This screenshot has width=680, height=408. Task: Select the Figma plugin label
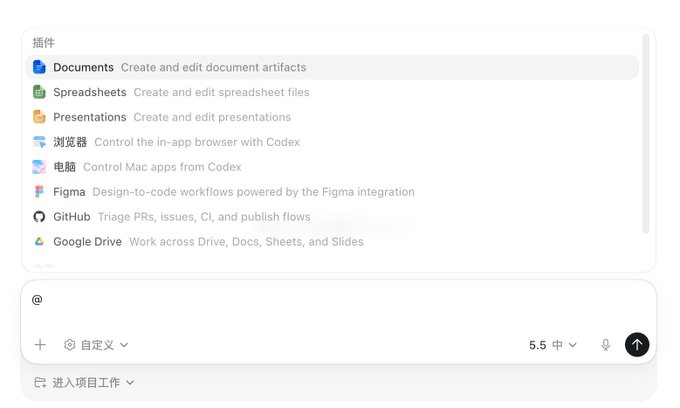(69, 192)
